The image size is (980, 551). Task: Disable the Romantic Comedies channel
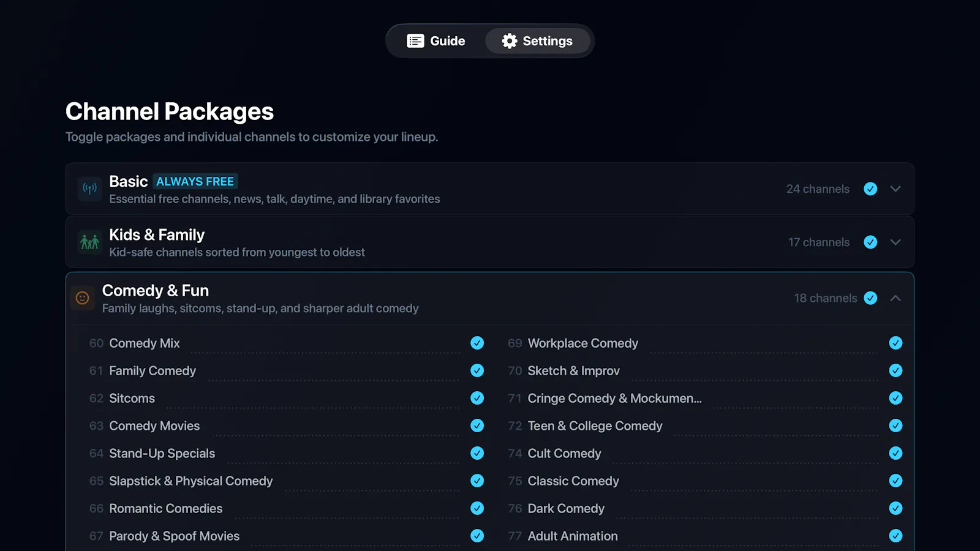click(477, 508)
